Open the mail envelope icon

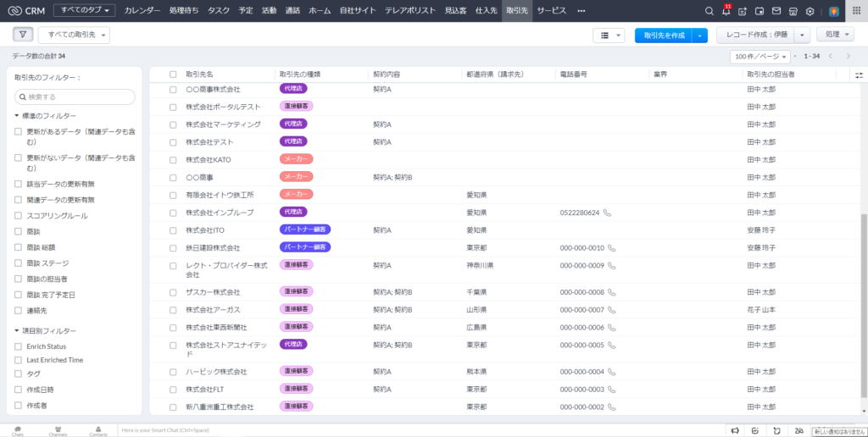(x=776, y=11)
